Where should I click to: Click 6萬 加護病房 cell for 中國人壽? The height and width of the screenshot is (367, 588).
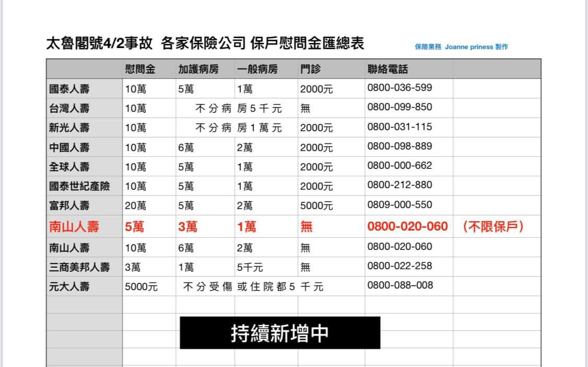click(x=186, y=147)
